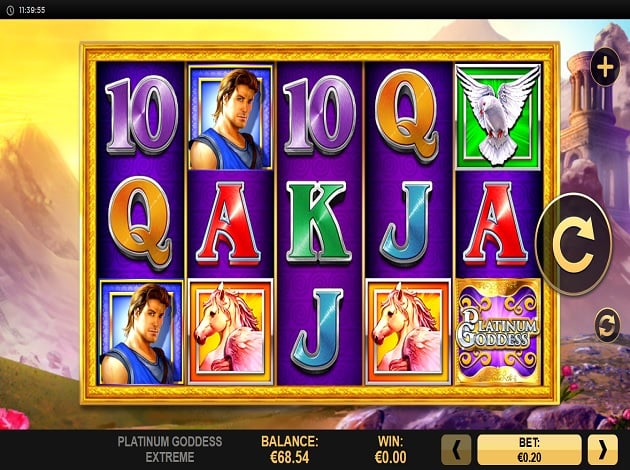The image size is (630, 470).
Task: Increase bet with the right arrow
Action: tap(603, 450)
